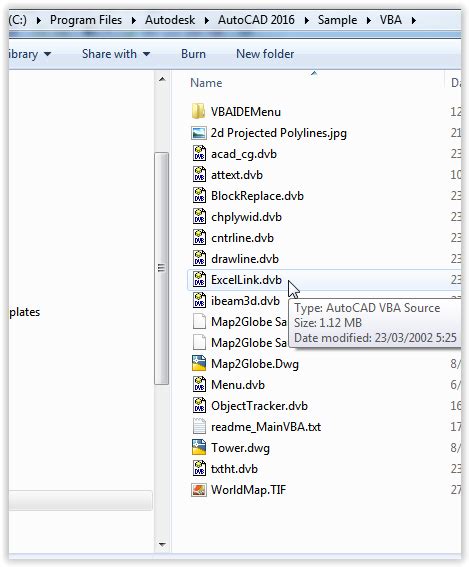Click the first Map2Globe Sa blank file icon
Viewport: 469px width, 567px height.
[199, 321]
